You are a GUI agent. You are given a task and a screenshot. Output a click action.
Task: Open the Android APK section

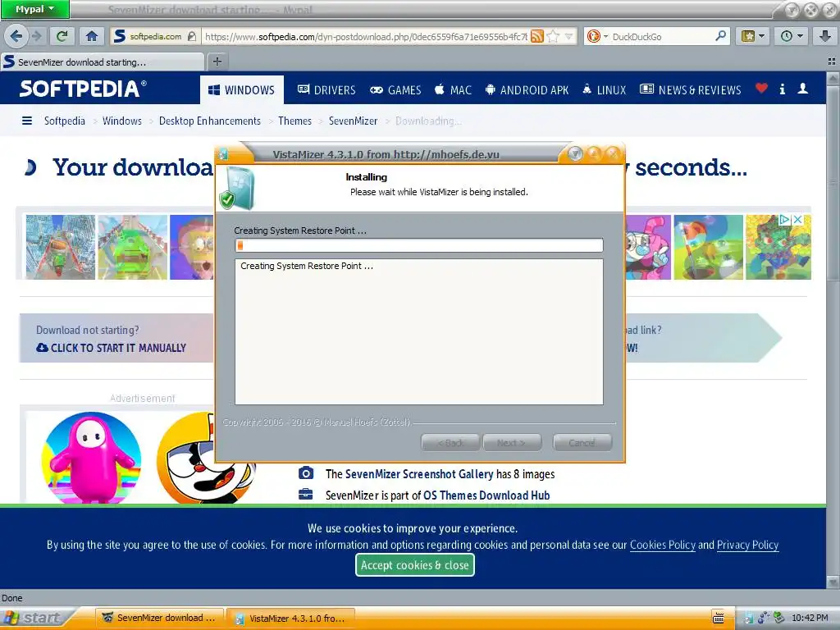pyautogui.click(x=527, y=90)
